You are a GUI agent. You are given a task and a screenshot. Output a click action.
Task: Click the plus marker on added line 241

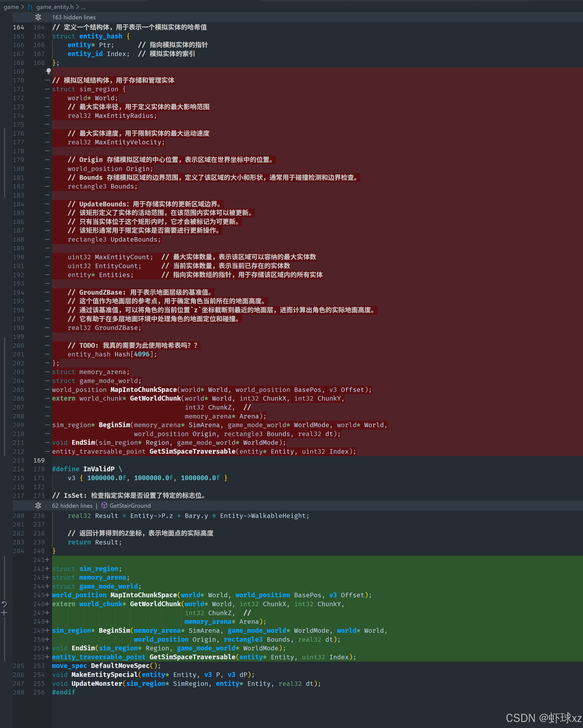(47, 560)
